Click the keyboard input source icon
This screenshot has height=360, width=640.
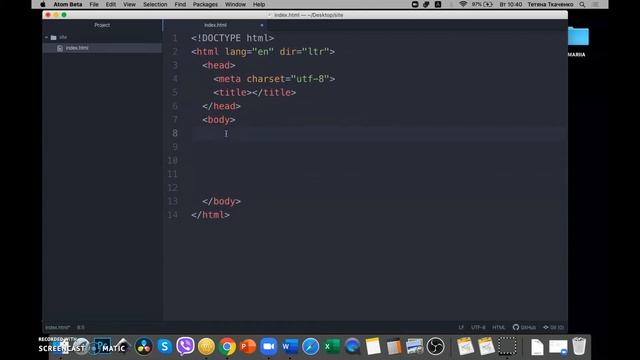(x=438, y=4)
